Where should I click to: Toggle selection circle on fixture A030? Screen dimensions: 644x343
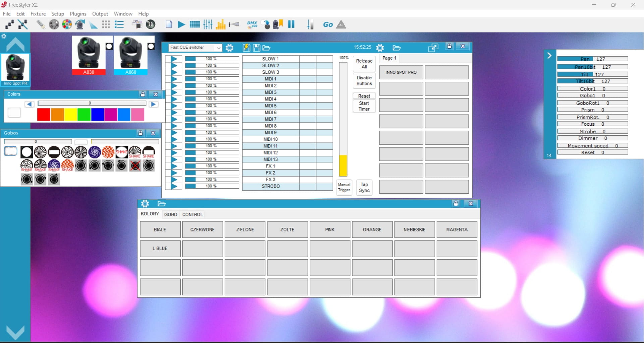click(x=109, y=47)
